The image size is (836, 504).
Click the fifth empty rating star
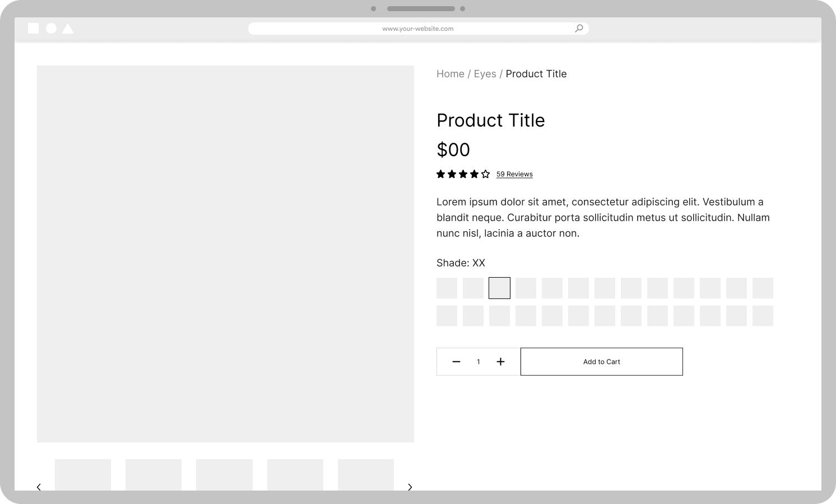pos(485,174)
